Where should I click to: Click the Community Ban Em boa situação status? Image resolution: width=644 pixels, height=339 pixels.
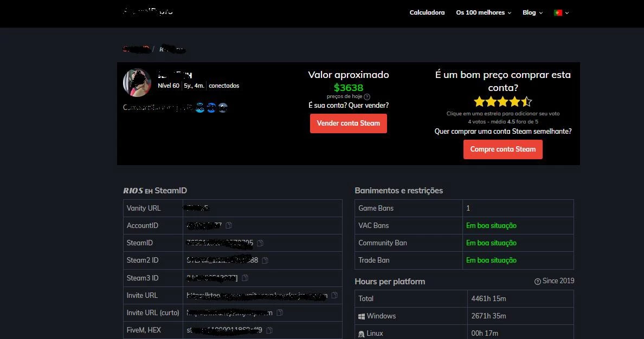(x=491, y=243)
